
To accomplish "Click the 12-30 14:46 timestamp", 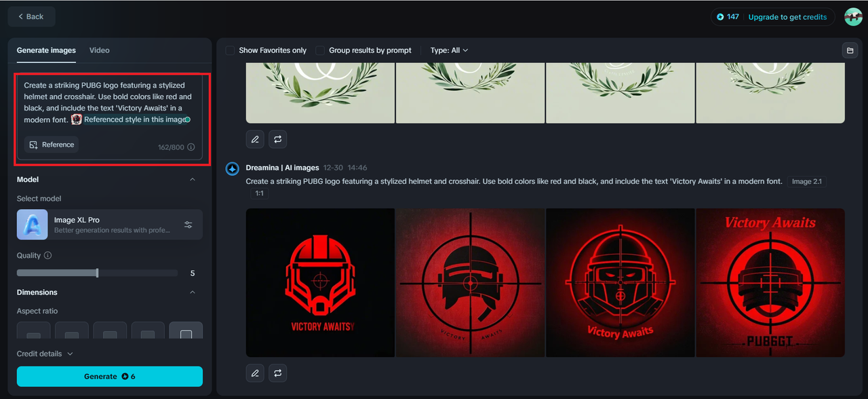I will (x=345, y=168).
